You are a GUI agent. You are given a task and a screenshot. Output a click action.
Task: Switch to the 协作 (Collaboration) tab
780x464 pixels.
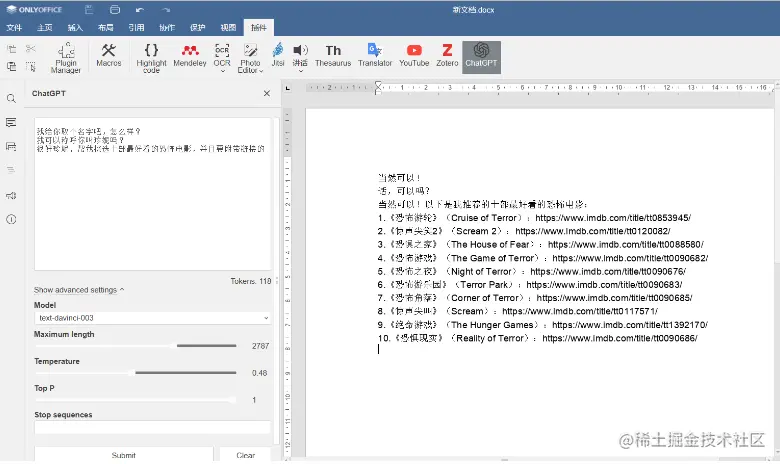tap(167, 27)
